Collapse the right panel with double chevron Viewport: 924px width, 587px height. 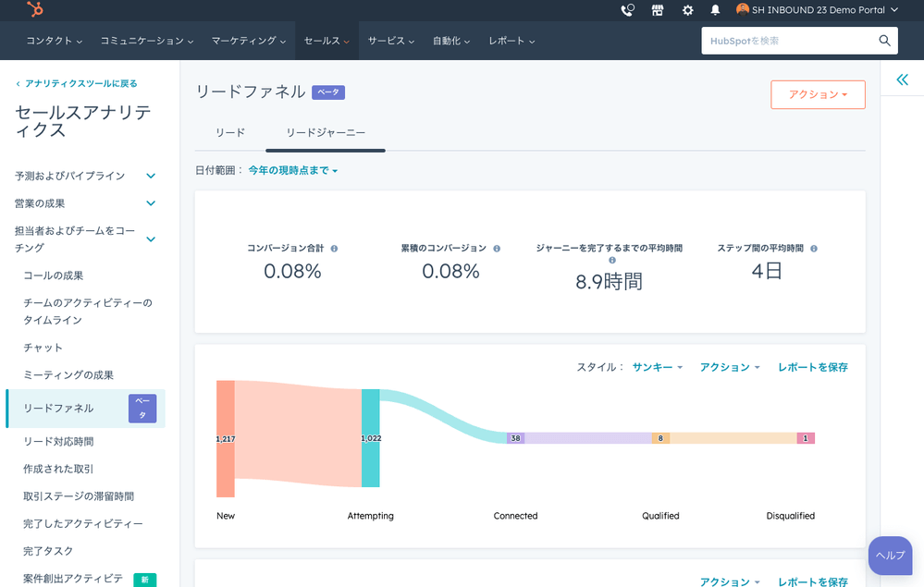(902, 80)
